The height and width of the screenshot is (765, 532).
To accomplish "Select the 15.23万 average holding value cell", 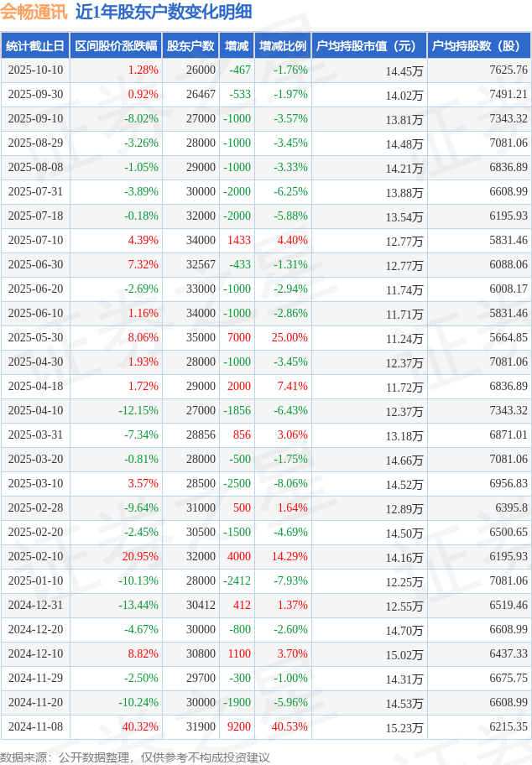I will 404,727.
